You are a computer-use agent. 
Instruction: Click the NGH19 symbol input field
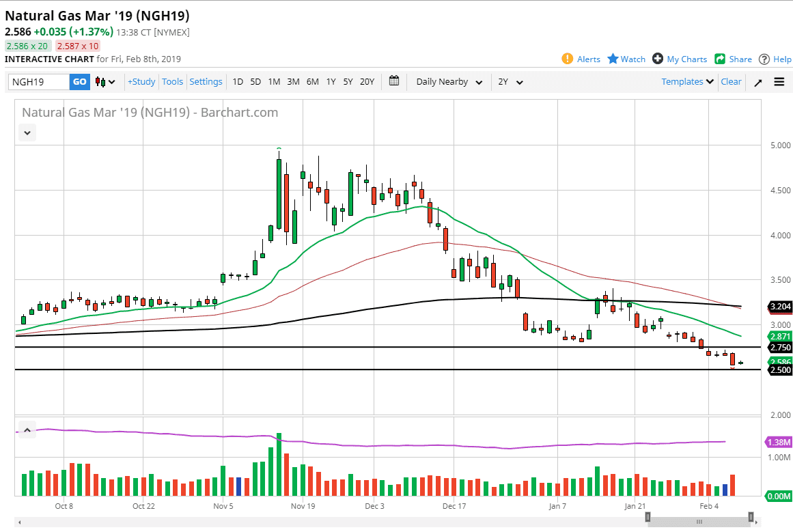[39, 82]
